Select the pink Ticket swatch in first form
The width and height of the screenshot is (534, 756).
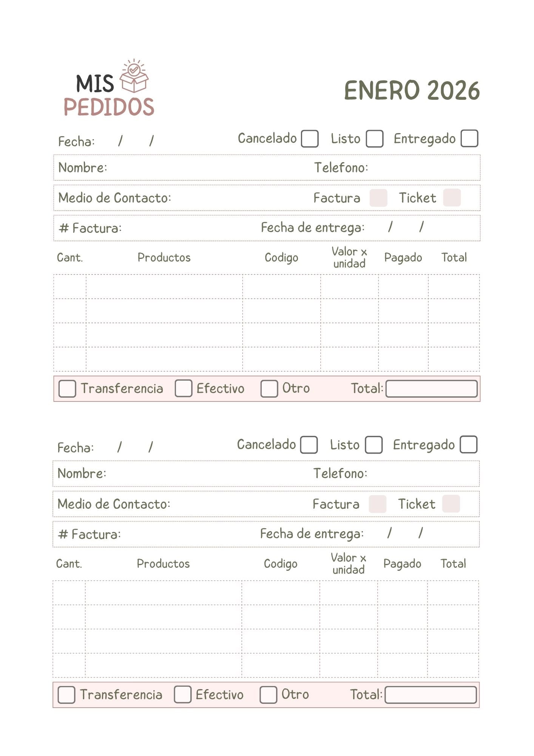click(x=452, y=197)
